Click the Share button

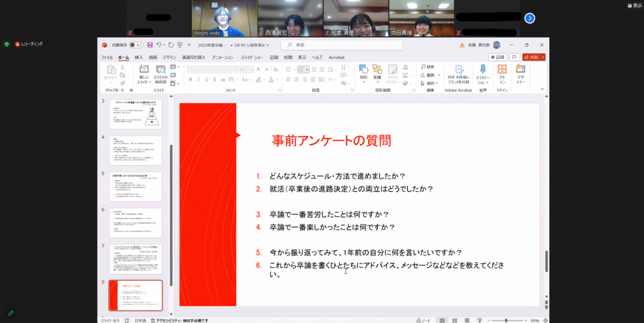coord(533,57)
